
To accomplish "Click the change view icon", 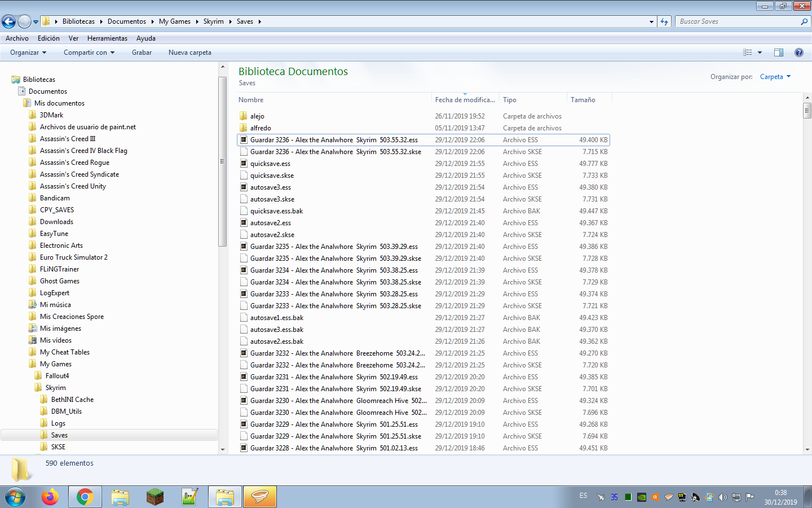I will [x=748, y=52].
